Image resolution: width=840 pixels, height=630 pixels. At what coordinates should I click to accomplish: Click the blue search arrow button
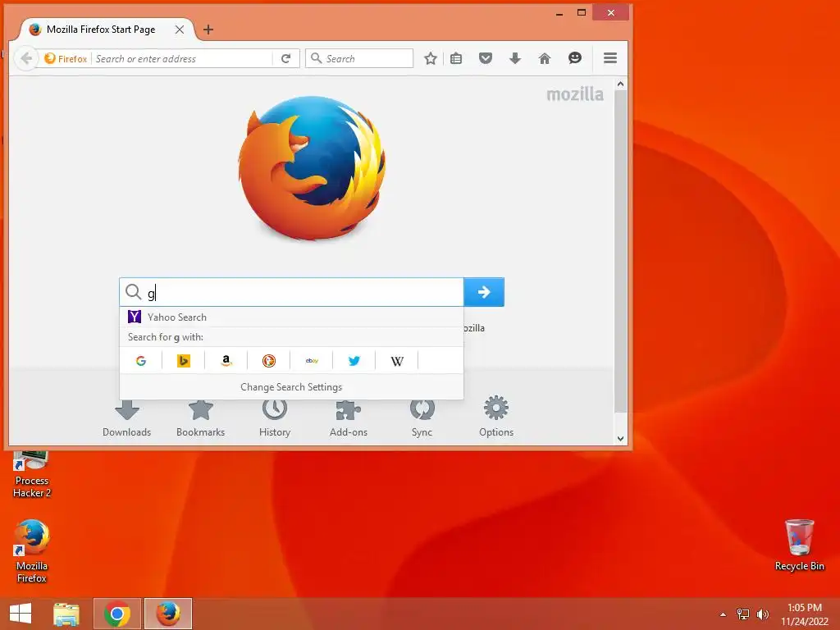click(x=484, y=292)
